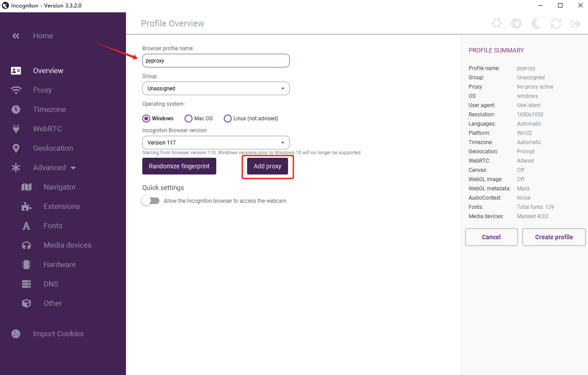Click the WebRTC plug icon
This screenshot has height=375, width=588.
(16, 129)
